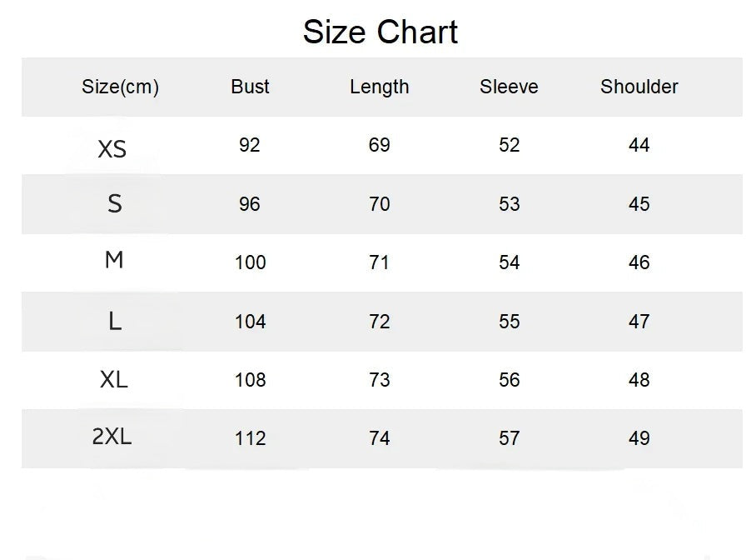
Task: Click the 2XL size row label
Action: click(112, 437)
